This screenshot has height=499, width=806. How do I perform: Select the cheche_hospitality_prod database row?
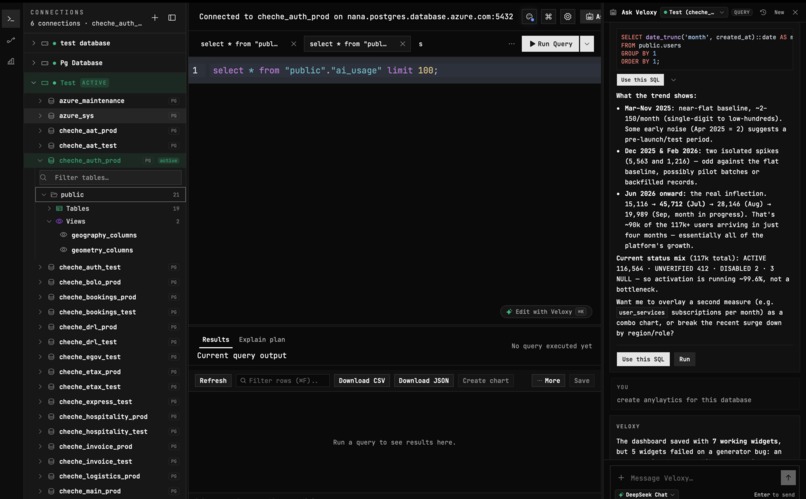point(107,416)
